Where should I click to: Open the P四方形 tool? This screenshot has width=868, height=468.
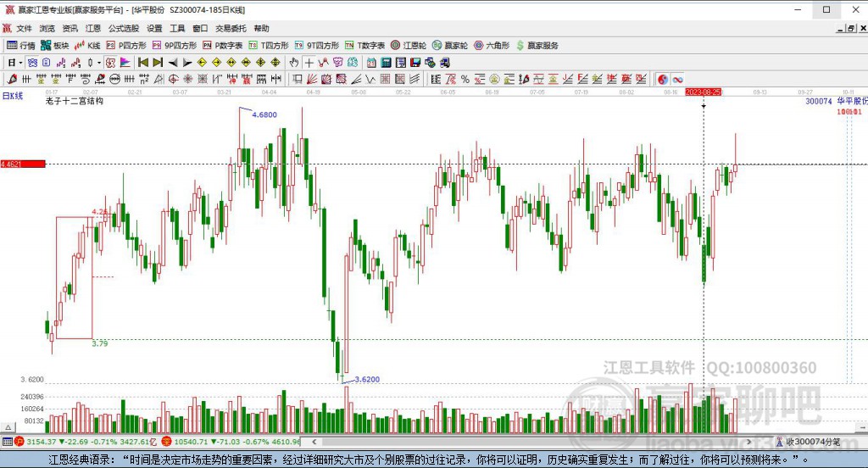pos(126,46)
